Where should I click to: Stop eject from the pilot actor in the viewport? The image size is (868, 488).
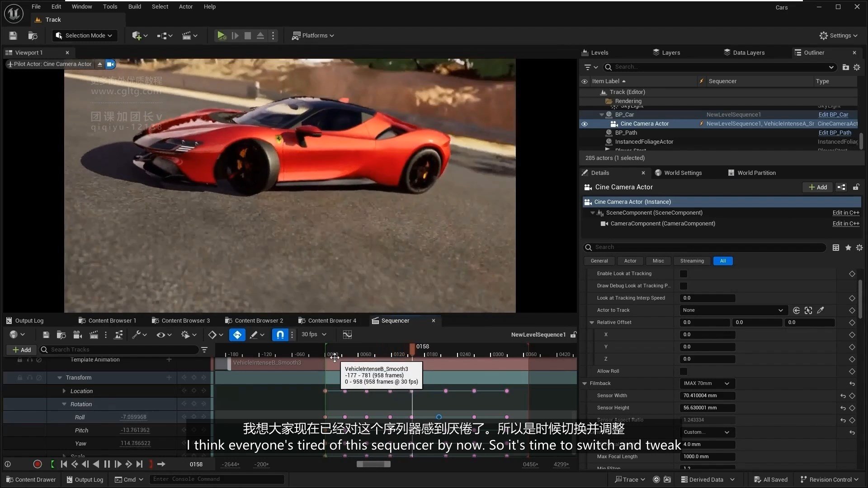100,64
